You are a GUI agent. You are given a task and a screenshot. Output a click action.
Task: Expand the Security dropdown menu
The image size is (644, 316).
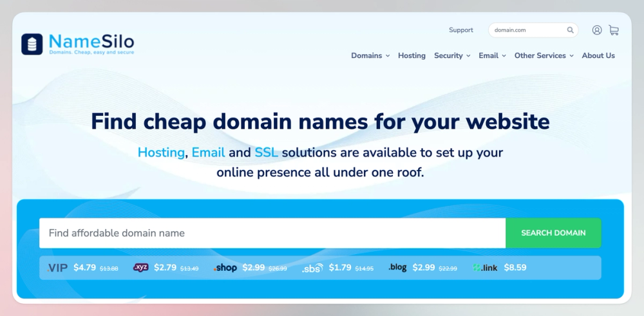point(452,55)
